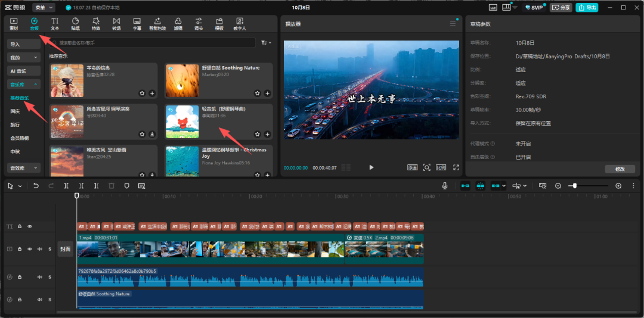
Task: Favorite 革命的信念 with its star icon
Action: click(142, 93)
